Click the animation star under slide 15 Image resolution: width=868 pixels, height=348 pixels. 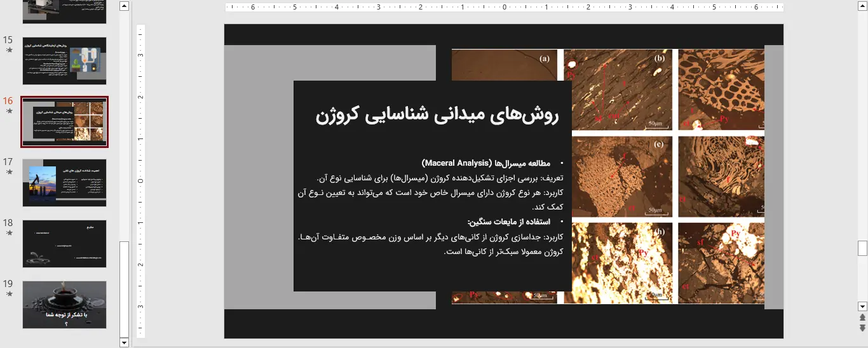pyautogui.click(x=9, y=50)
